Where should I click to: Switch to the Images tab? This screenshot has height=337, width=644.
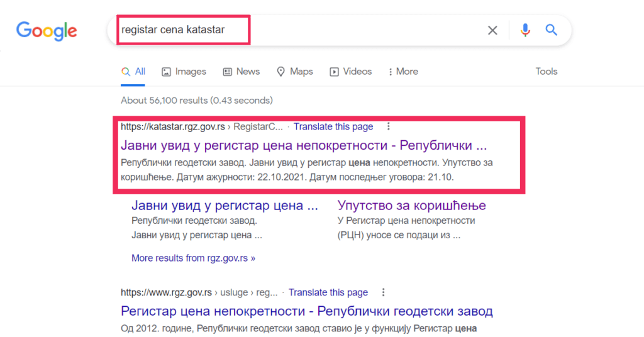coord(184,72)
